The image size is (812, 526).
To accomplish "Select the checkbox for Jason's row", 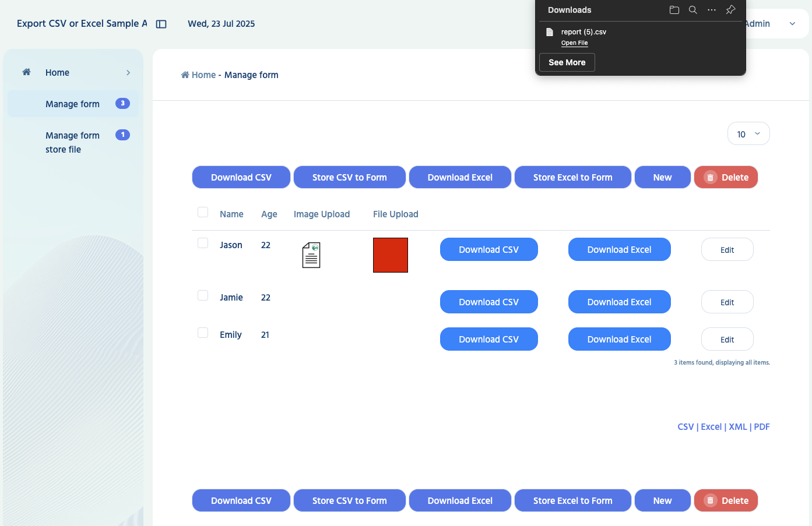I will click(x=203, y=243).
